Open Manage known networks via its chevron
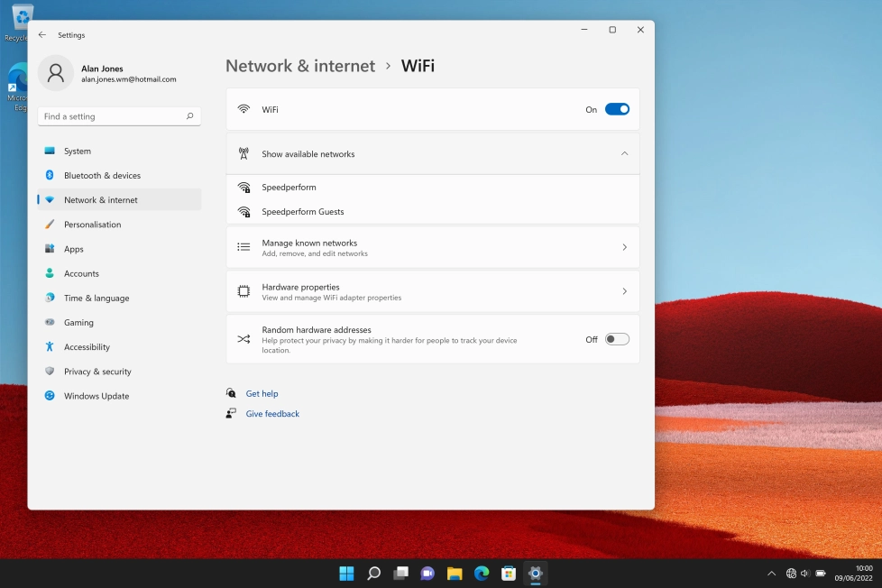Viewport: 882px width, 588px height. coord(624,246)
